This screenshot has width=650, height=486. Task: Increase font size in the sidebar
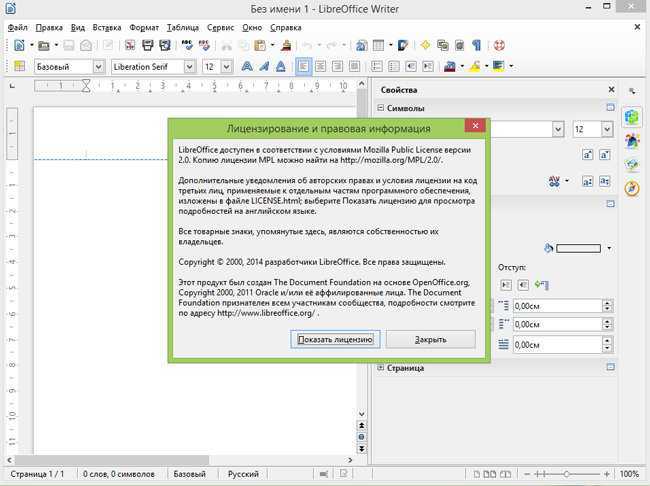tap(587, 155)
